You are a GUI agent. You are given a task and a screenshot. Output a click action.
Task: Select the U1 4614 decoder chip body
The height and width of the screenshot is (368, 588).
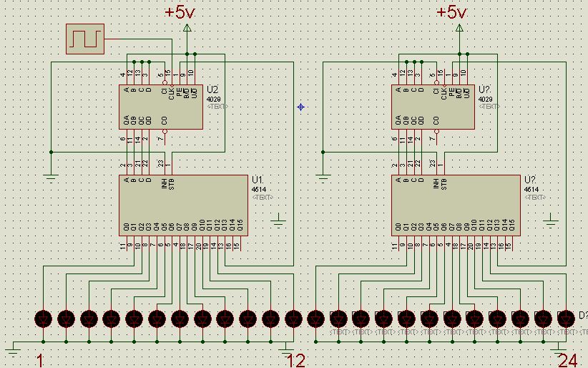[x=183, y=205]
